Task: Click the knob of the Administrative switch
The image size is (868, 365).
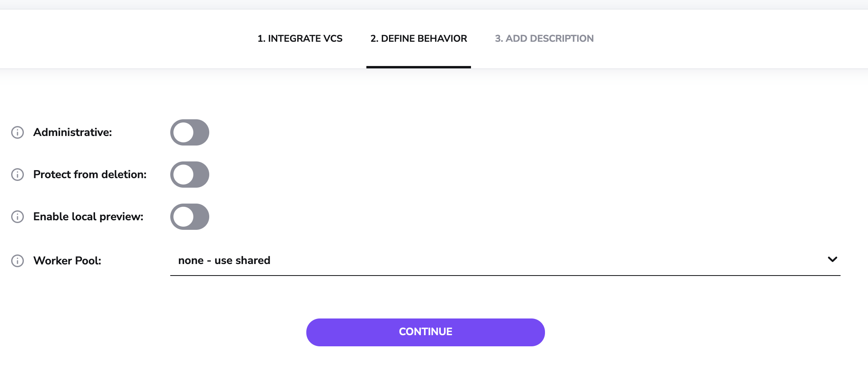Action: pos(183,132)
